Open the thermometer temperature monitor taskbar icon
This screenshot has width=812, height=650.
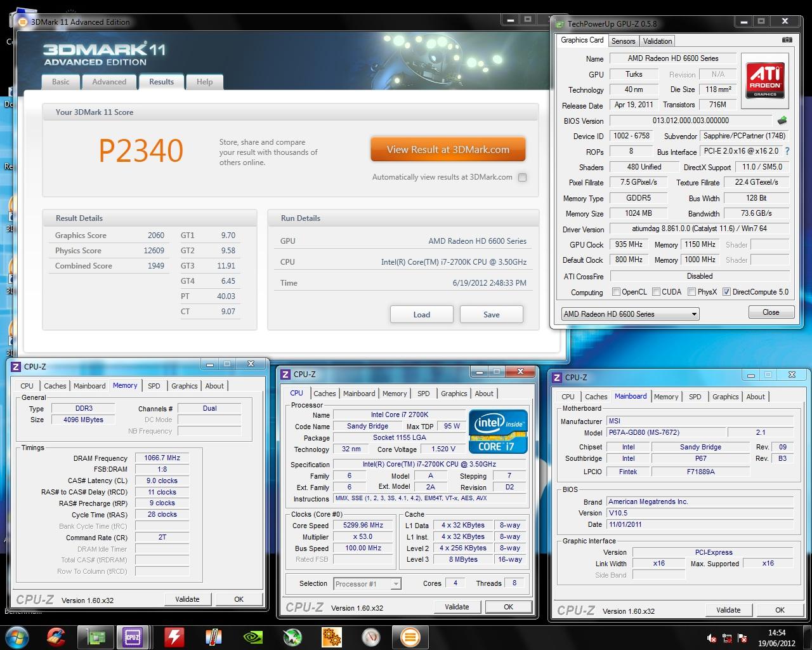[x=214, y=637]
